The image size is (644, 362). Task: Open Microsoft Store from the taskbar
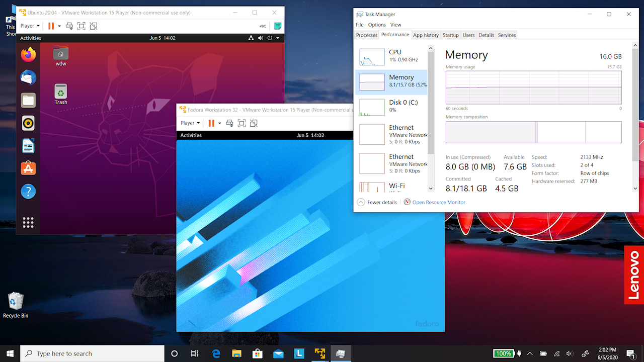pyautogui.click(x=257, y=353)
